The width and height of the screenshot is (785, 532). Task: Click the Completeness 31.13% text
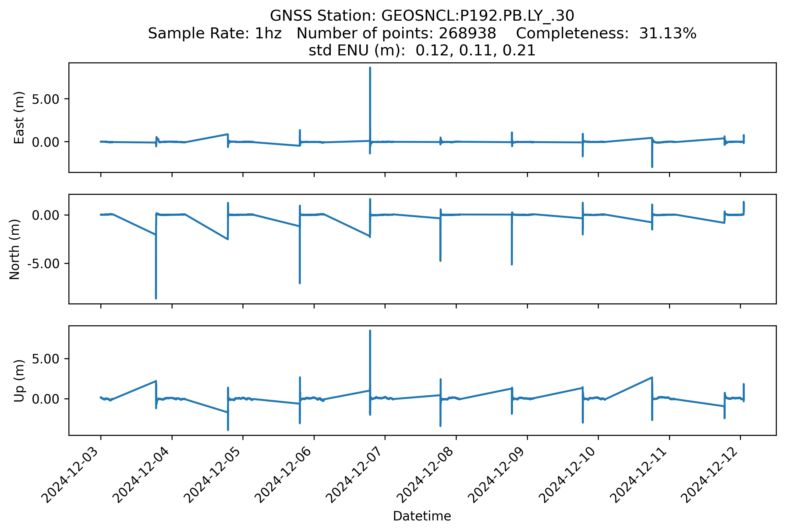(606, 33)
